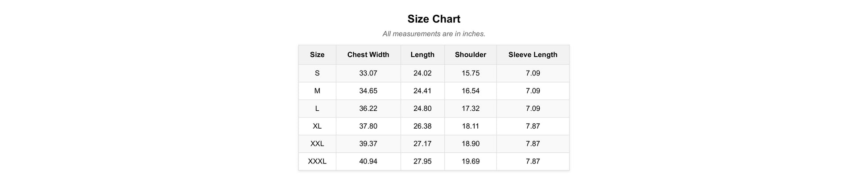Click shoulder value 19.69
The height and width of the screenshot is (184, 868).
click(470, 161)
